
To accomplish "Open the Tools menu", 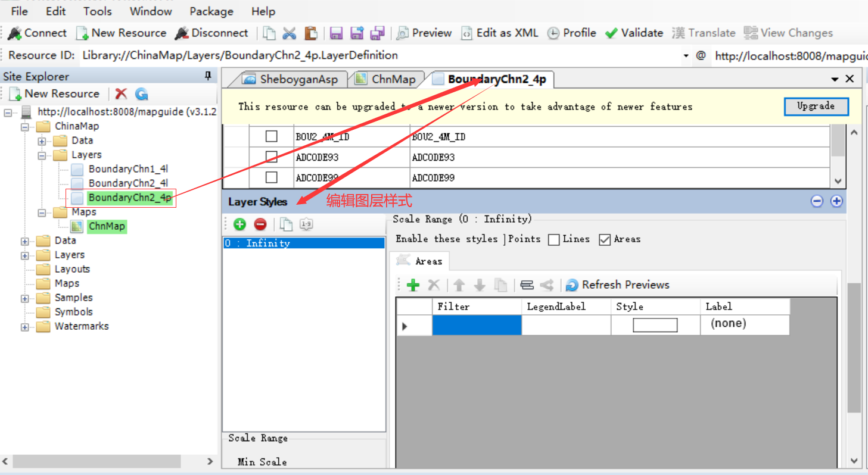I will click(97, 11).
